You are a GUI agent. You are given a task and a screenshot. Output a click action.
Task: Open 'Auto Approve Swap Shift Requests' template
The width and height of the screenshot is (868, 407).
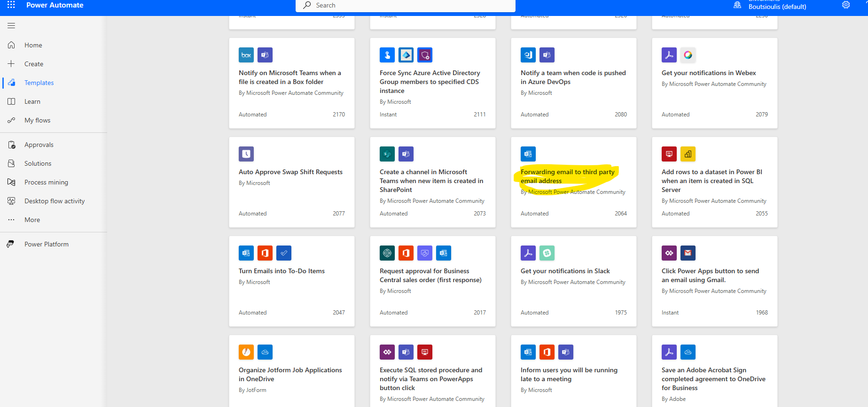click(x=290, y=172)
